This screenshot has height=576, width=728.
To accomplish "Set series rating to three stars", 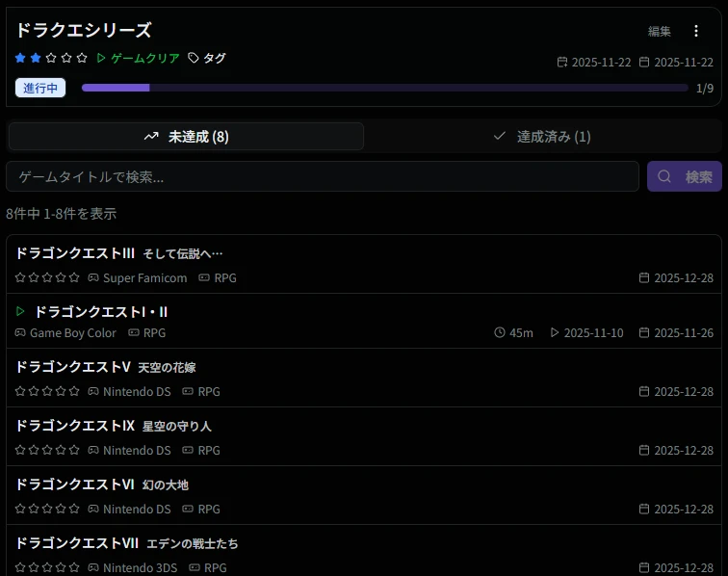I will pos(51,58).
